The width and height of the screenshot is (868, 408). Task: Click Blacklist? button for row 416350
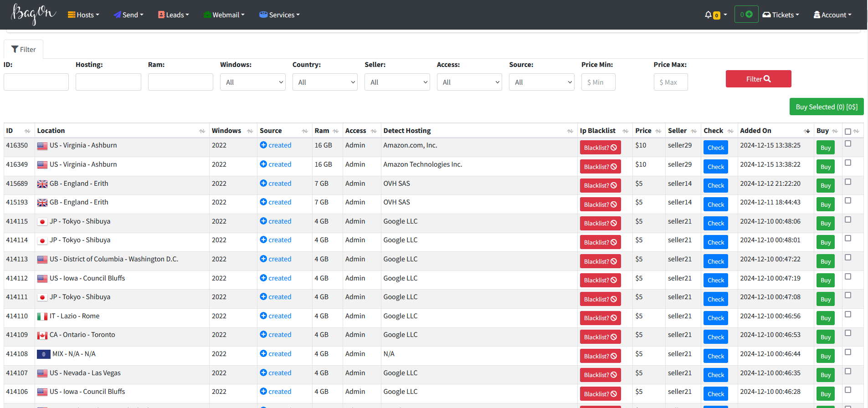(x=600, y=148)
